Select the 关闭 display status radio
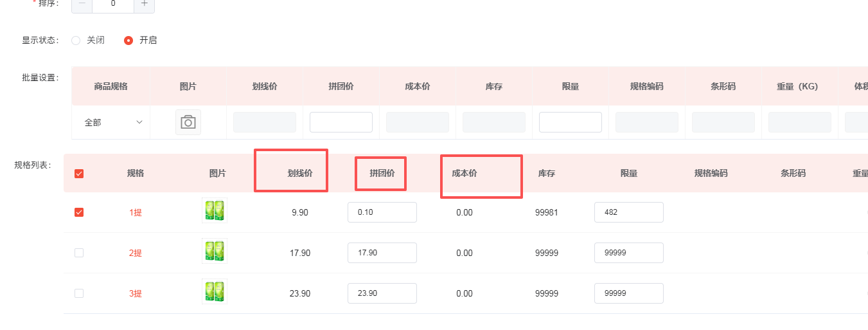868x330 pixels. coord(76,40)
